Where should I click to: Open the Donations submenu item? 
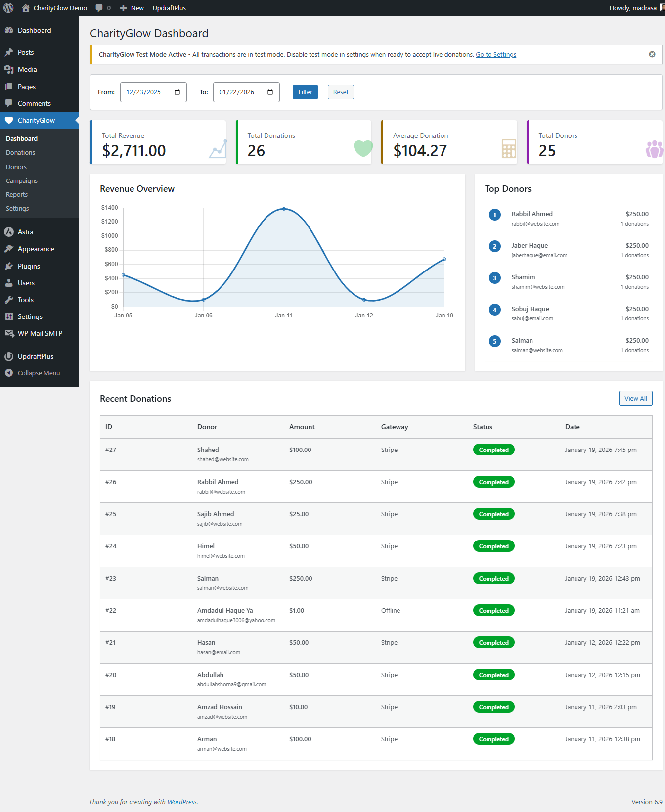click(x=20, y=153)
